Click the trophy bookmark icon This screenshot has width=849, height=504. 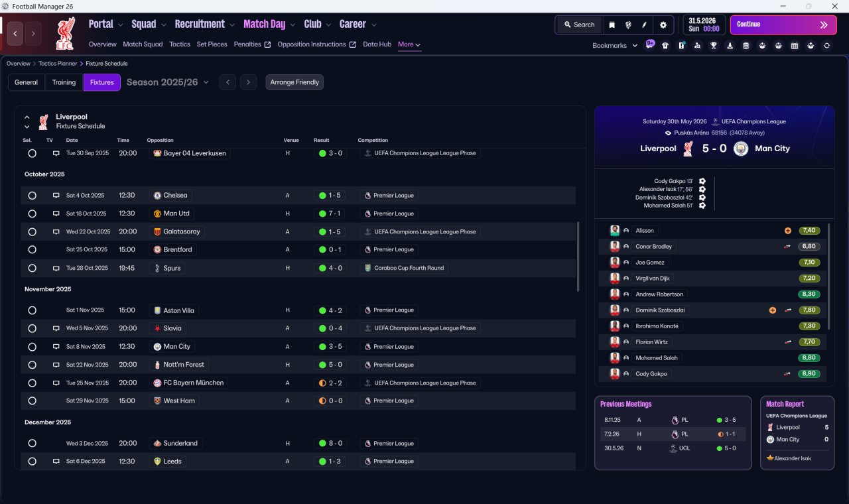pyautogui.click(x=714, y=46)
